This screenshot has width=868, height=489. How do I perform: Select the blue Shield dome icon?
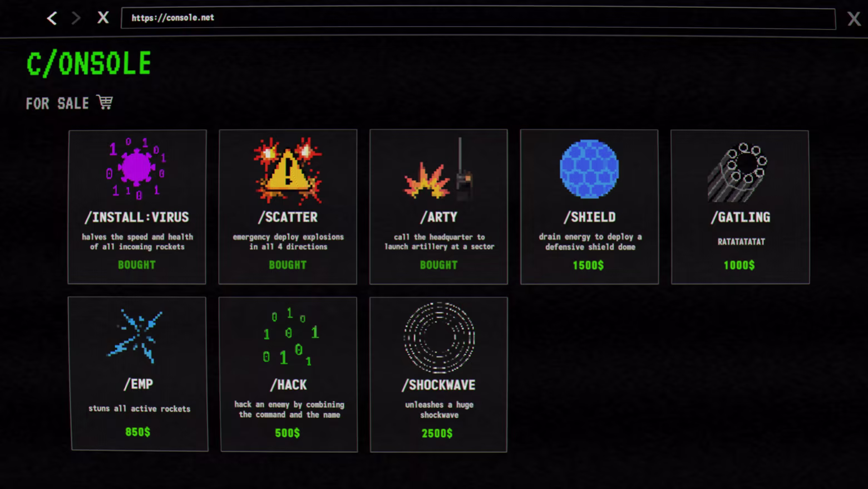[x=589, y=169]
